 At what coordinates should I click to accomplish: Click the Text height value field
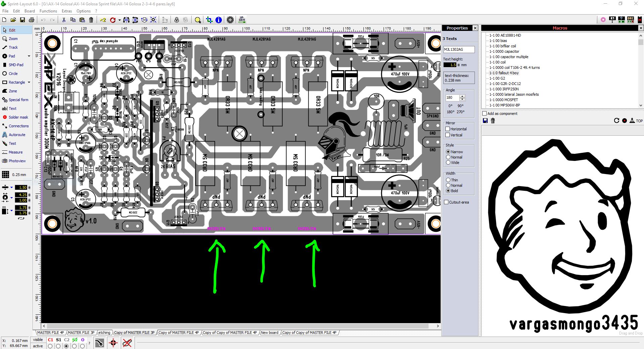click(x=450, y=65)
